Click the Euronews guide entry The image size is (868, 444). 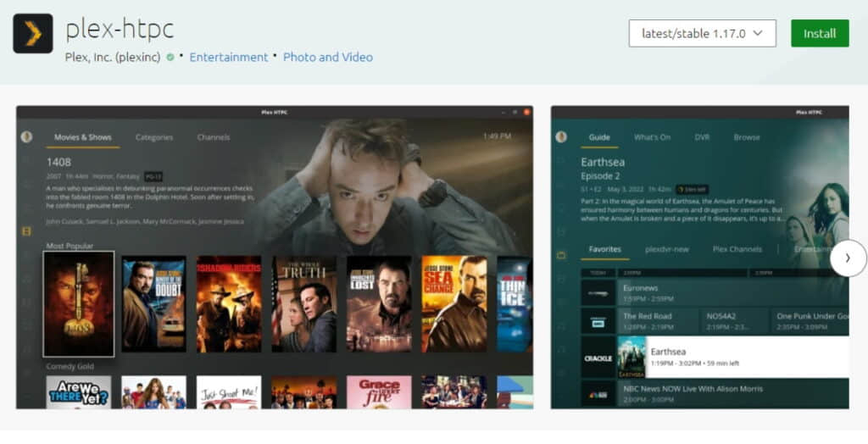point(733,293)
